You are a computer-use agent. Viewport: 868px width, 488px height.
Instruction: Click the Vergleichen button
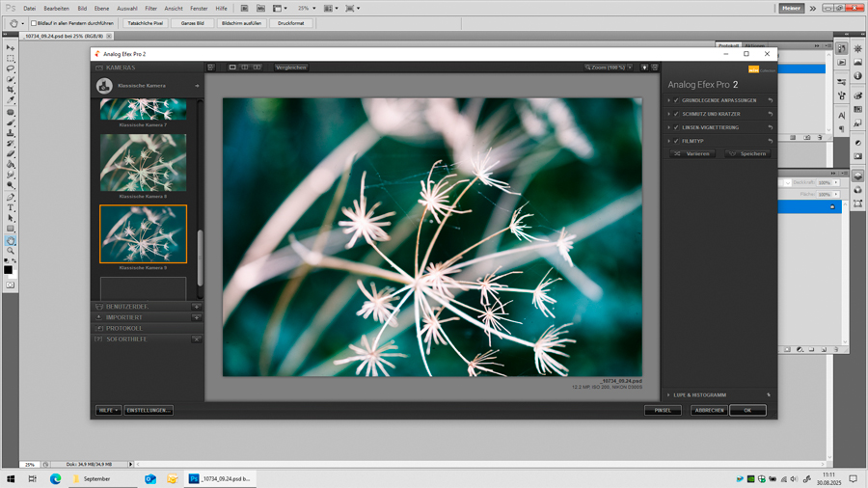point(290,68)
